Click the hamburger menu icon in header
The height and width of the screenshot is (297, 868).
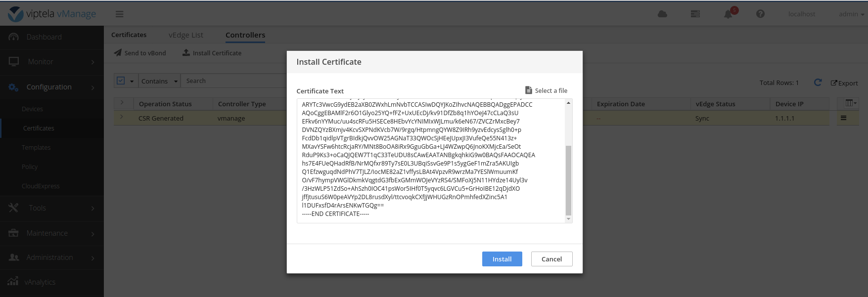pyautogui.click(x=119, y=14)
